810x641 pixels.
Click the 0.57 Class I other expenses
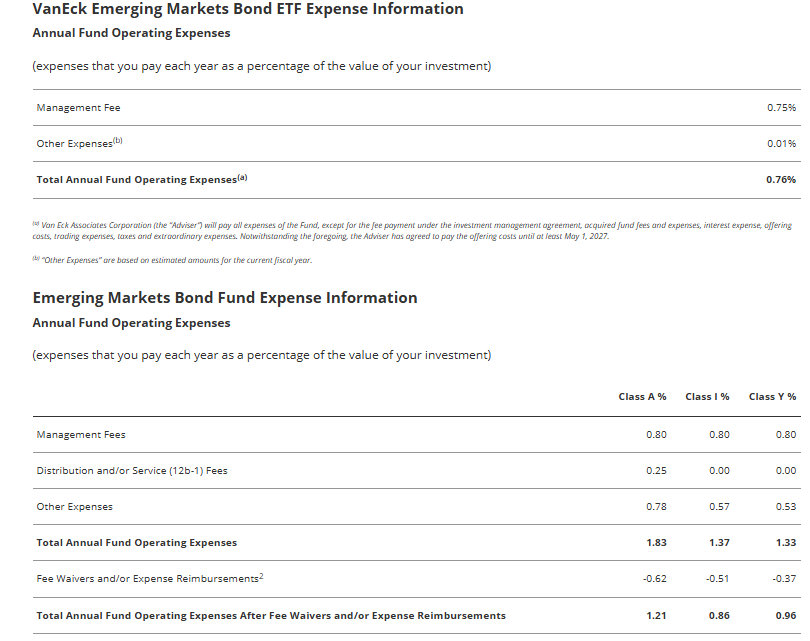tap(719, 507)
